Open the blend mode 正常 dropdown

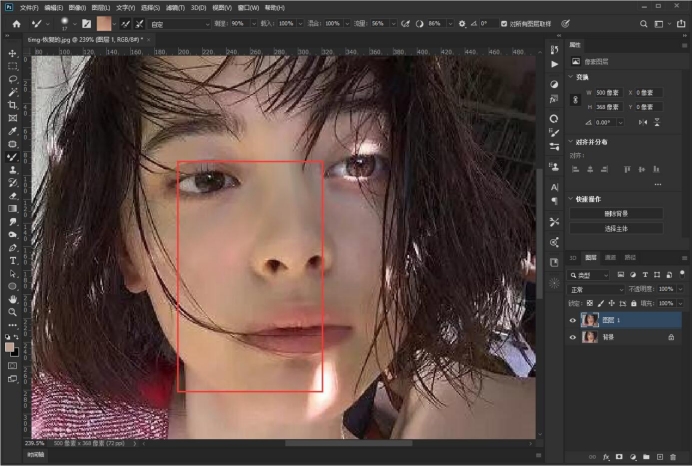pos(596,290)
